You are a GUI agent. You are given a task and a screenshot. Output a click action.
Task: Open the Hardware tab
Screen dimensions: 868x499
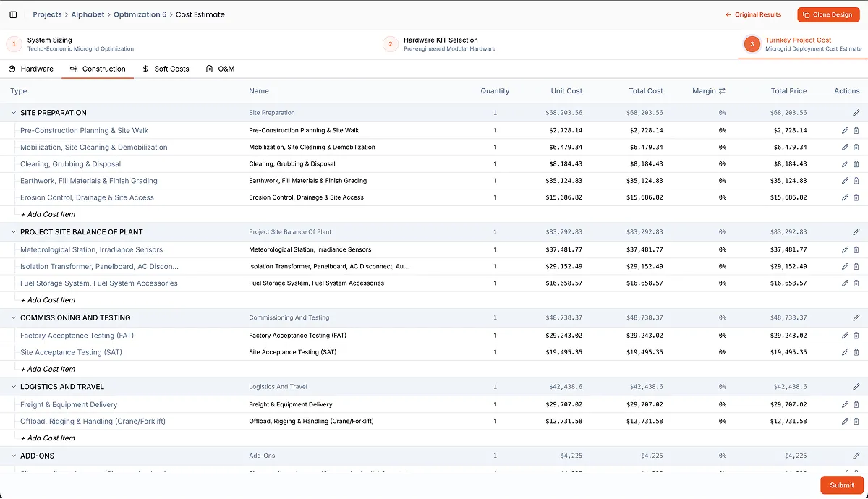(31, 69)
